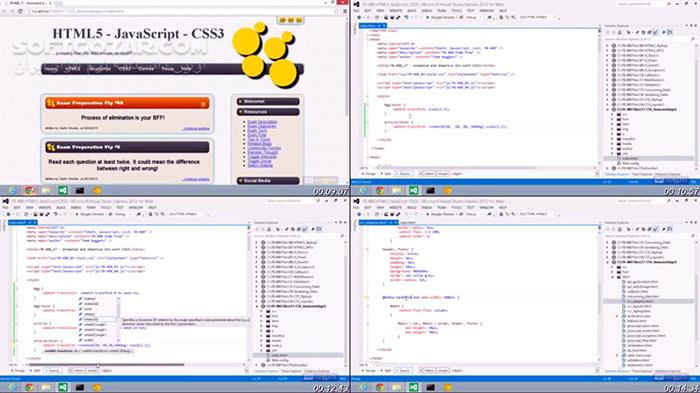Screen dimensions: 700x393
Task: Click Team Explorer tab in top-right frame
Action: coord(642,174)
